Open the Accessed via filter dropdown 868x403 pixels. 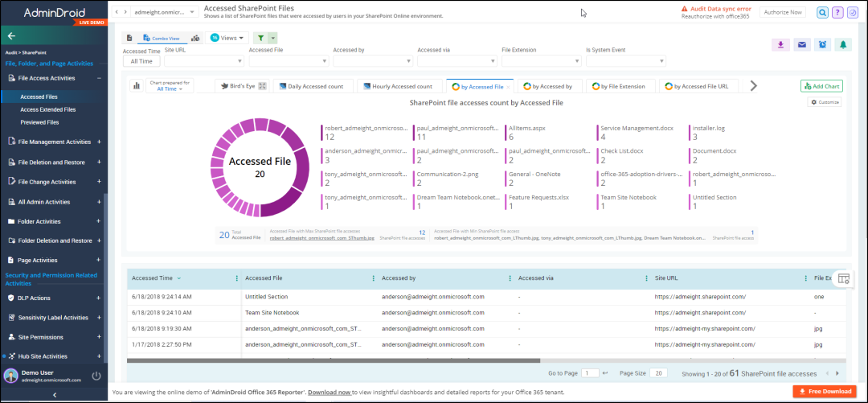[x=457, y=61]
